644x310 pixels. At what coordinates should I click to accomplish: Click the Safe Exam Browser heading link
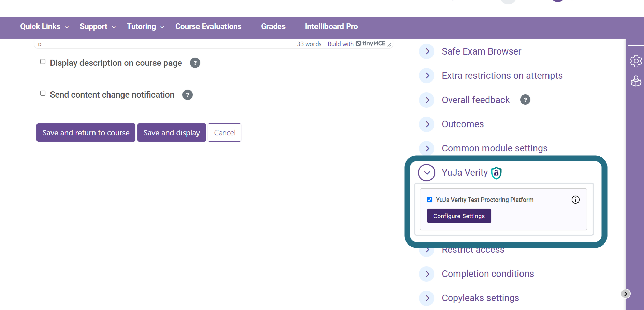481,51
